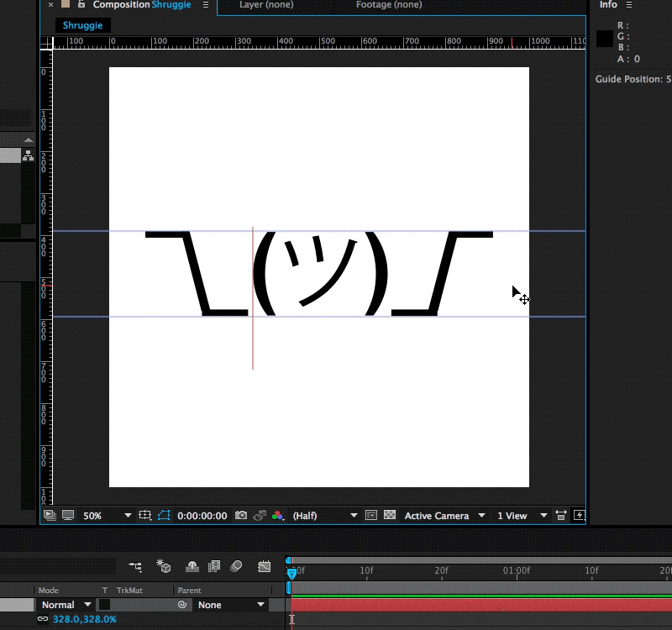Click the blue current time indicator
The height and width of the screenshot is (630, 672).
point(291,573)
